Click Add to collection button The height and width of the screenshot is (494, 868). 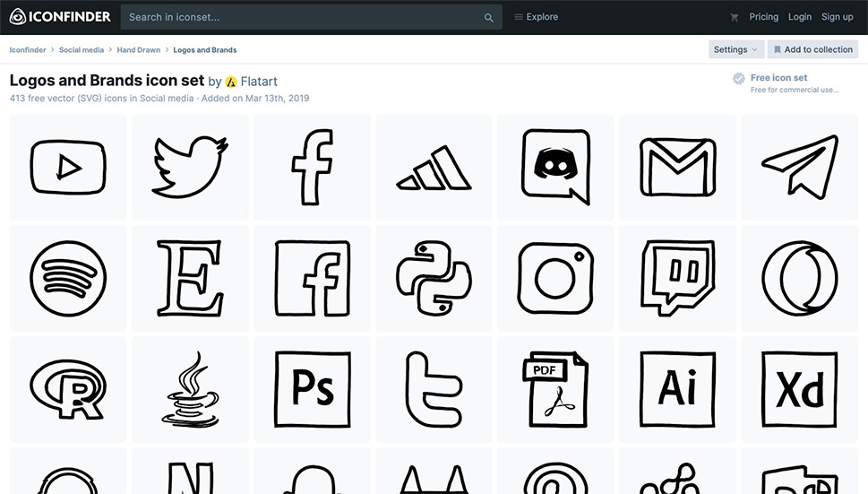click(x=812, y=49)
